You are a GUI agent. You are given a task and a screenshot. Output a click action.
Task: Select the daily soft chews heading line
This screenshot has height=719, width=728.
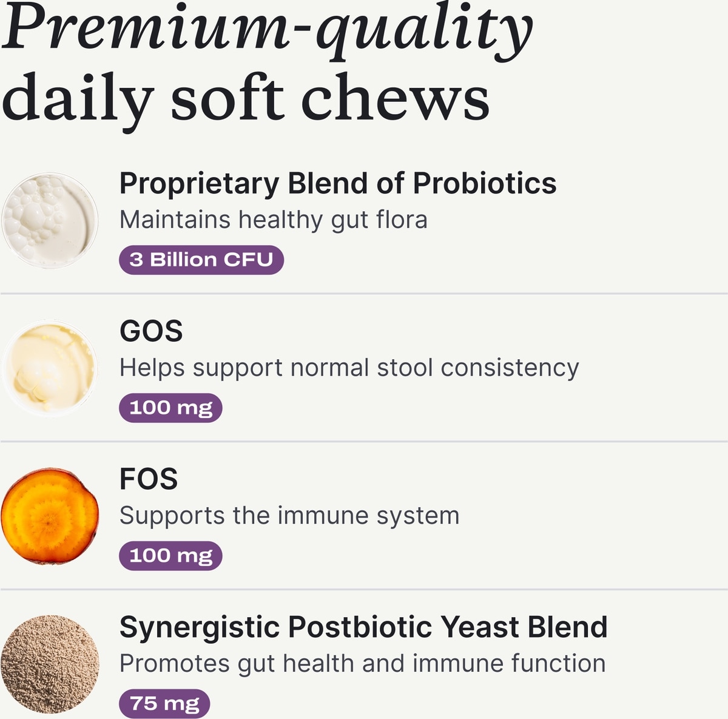pyautogui.click(x=245, y=98)
